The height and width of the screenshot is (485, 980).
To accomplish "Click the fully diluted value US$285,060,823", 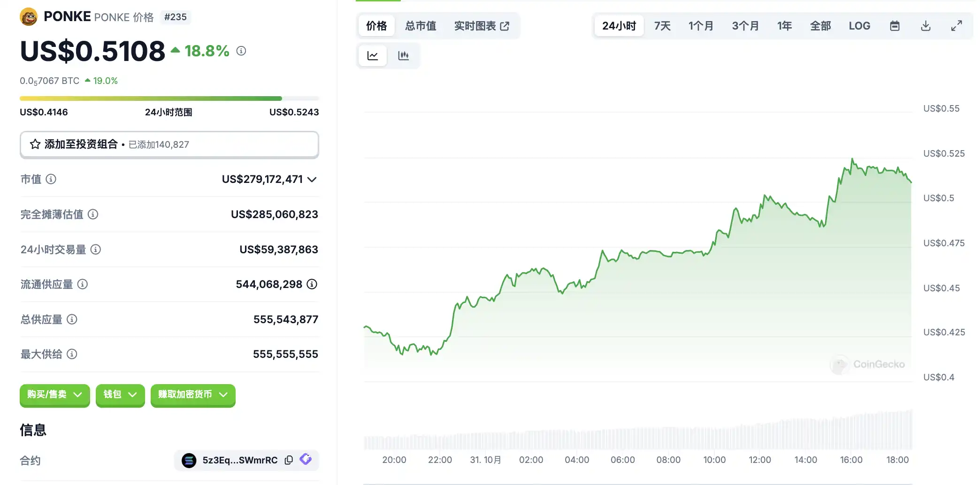I will click(275, 214).
